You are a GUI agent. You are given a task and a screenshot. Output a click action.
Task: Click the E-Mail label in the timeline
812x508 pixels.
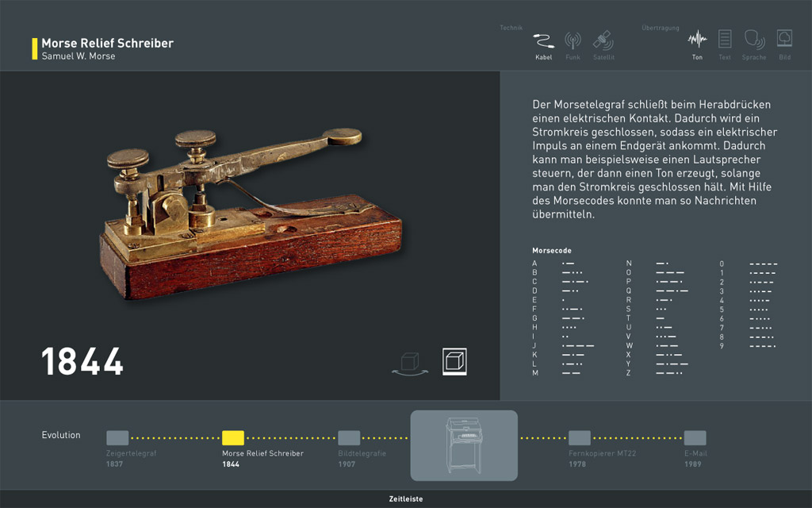tap(695, 453)
